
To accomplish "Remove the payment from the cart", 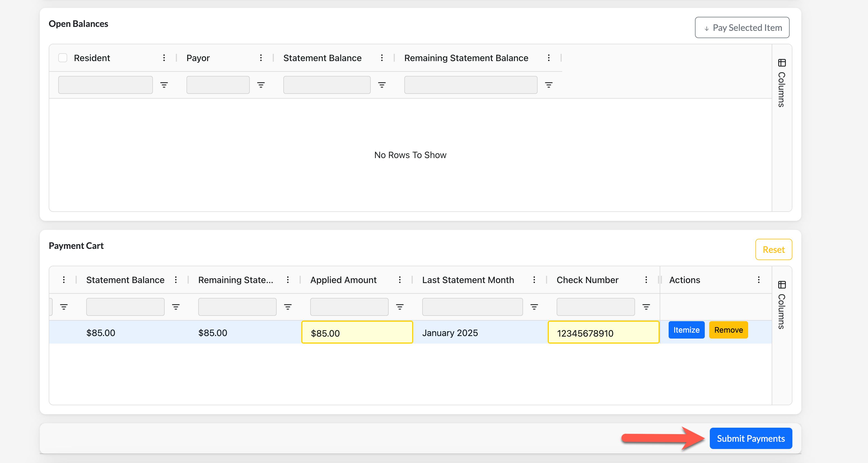I will pyautogui.click(x=728, y=330).
